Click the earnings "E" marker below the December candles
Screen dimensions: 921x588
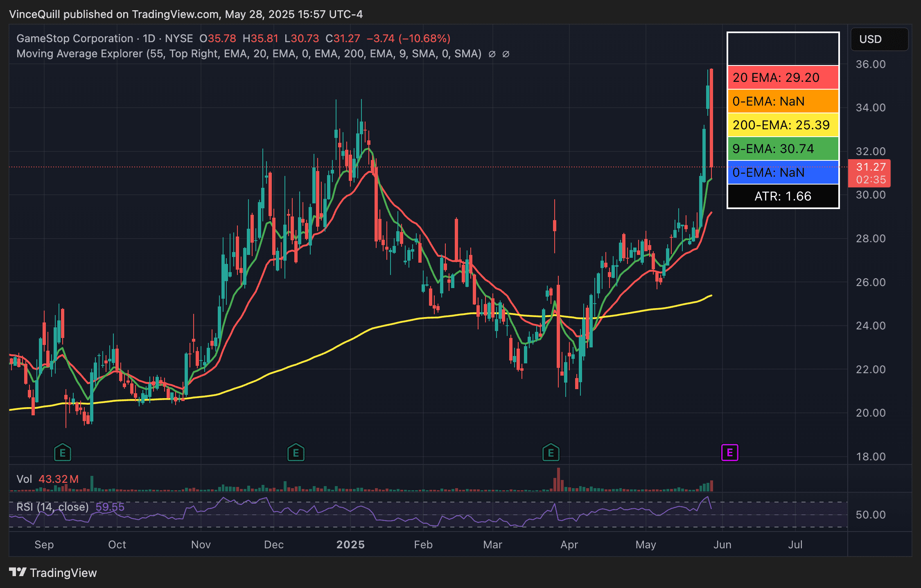296,452
